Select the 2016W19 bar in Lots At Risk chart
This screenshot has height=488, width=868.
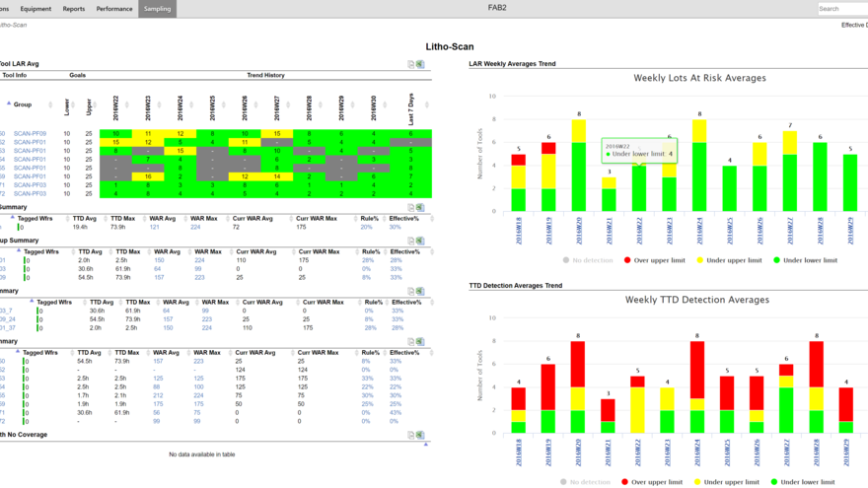pyautogui.click(x=548, y=177)
